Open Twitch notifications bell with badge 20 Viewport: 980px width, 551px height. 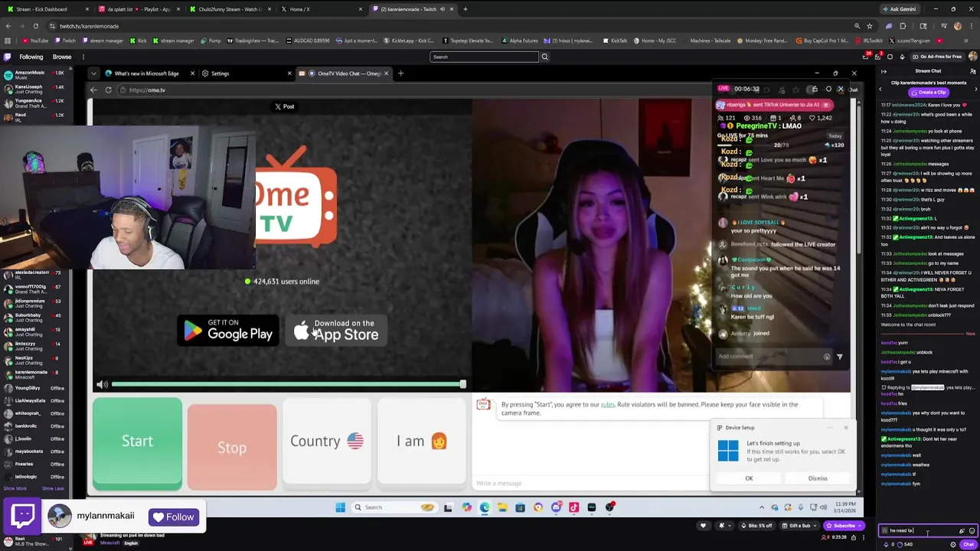click(866, 57)
